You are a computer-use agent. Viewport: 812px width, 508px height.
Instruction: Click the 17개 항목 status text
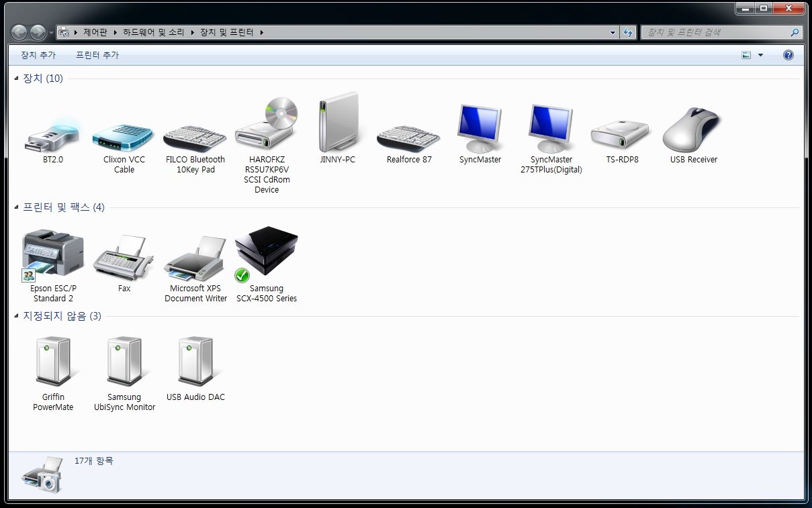(94, 462)
